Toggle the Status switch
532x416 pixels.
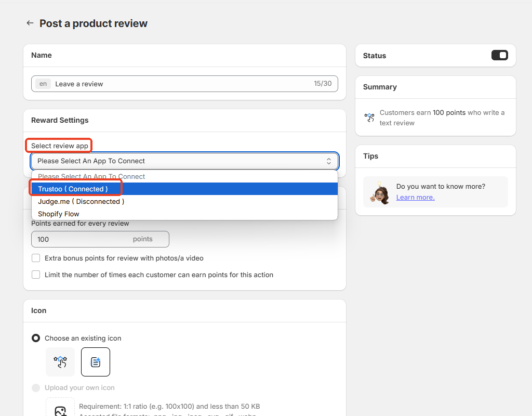pos(499,55)
